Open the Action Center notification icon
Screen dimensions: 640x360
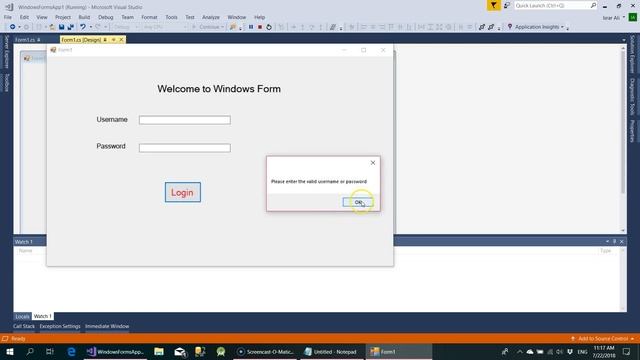coord(627,351)
